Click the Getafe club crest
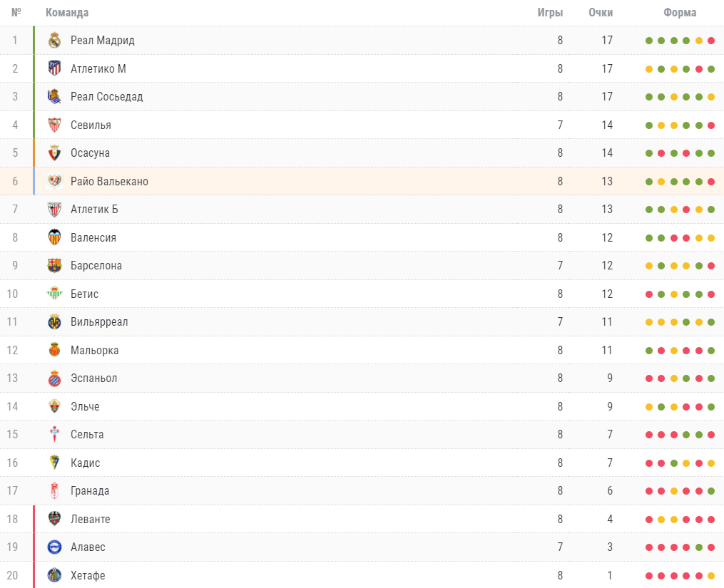The width and height of the screenshot is (724, 588). (x=54, y=575)
